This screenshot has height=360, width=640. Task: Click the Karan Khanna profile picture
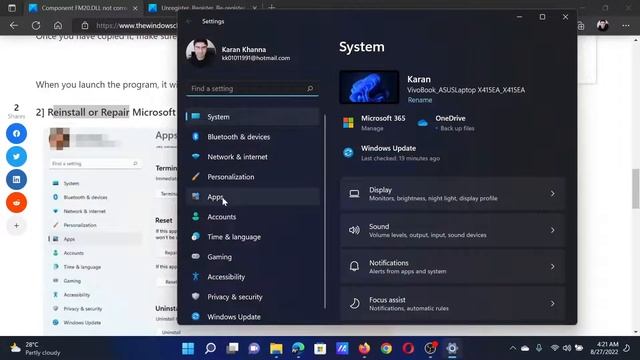click(x=201, y=53)
